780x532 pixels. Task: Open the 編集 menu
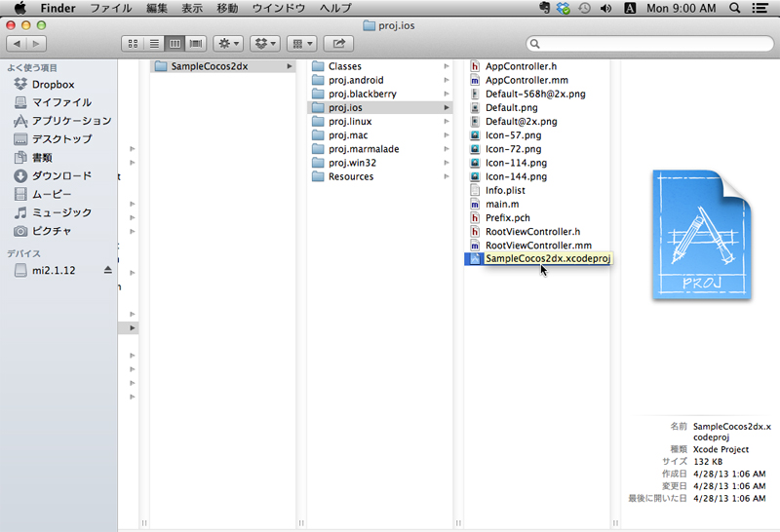pos(157,8)
